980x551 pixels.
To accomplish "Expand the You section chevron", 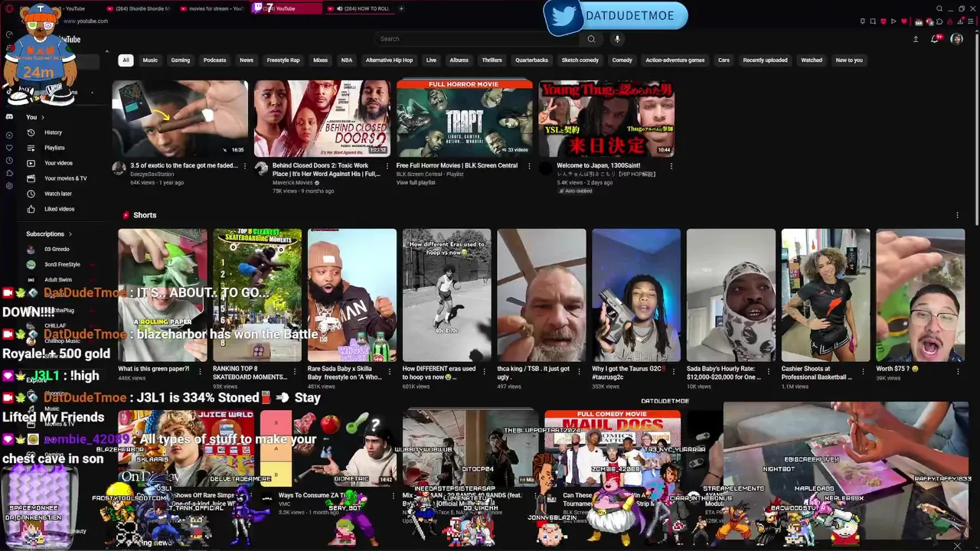I will click(43, 117).
